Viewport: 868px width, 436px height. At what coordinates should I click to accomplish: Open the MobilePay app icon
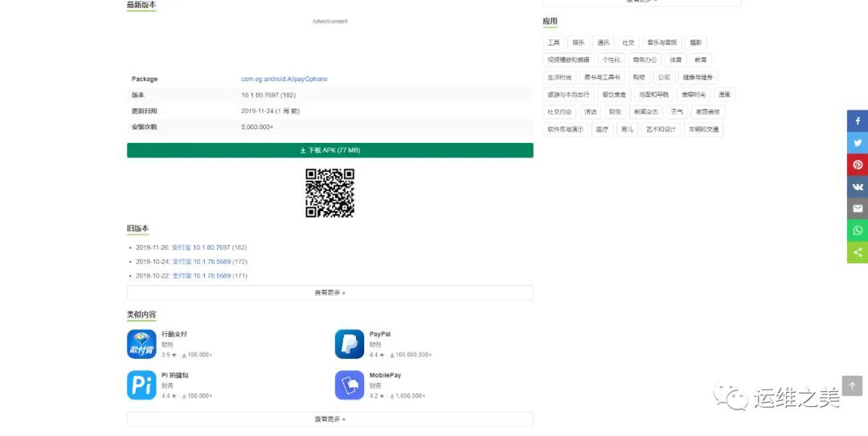(350, 385)
